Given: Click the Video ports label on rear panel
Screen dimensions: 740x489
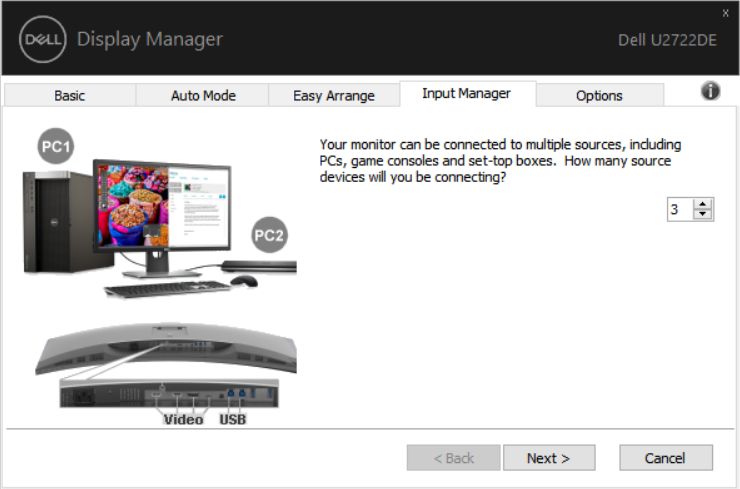Looking at the screenshot, I should (x=183, y=419).
